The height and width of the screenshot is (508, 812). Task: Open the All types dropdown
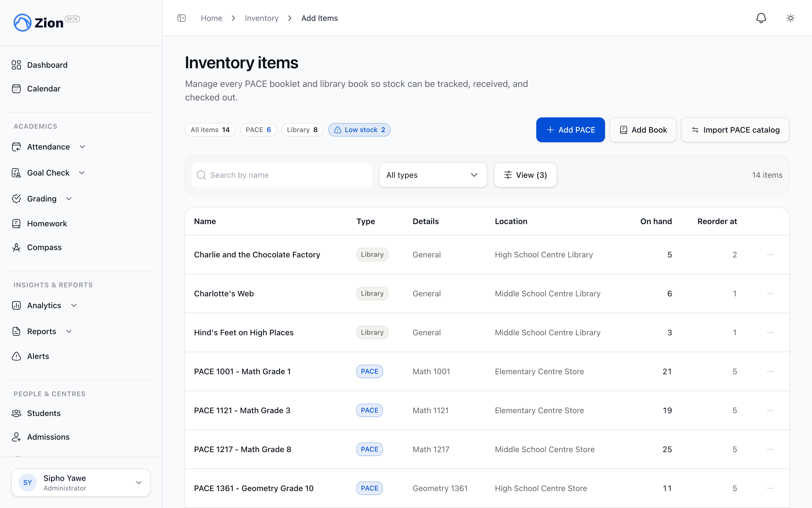click(x=433, y=175)
